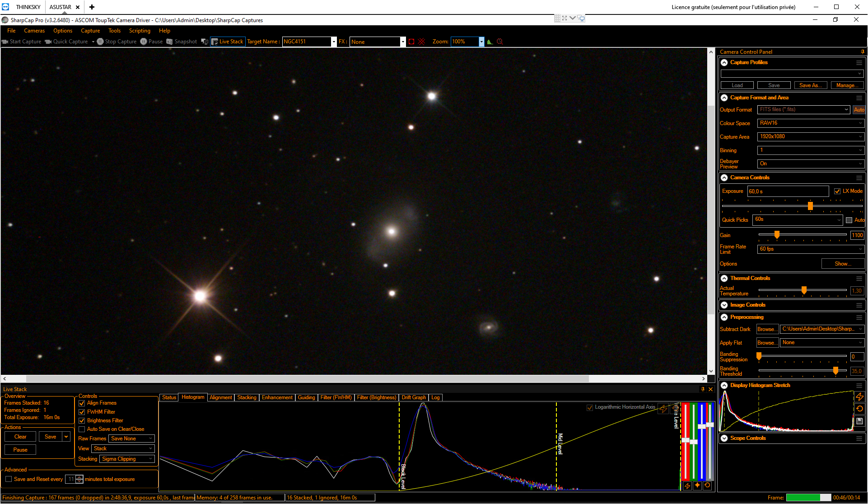Enable the Auto exposure checkbox by Quick Picks
Viewport: 868px width, 504px height.
(849, 220)
